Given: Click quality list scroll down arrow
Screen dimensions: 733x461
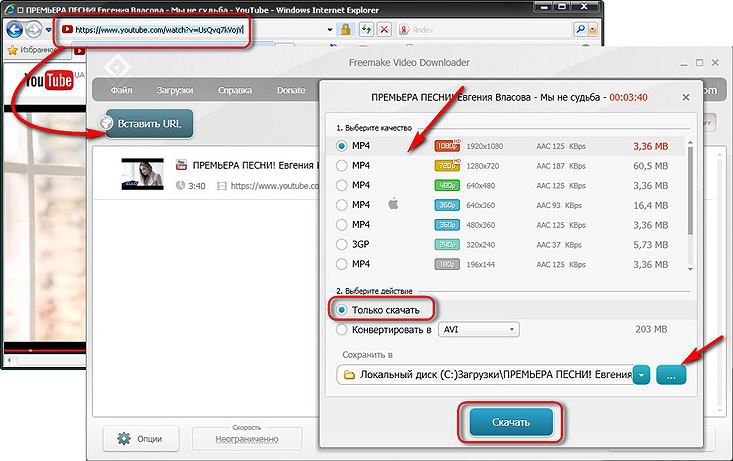Looking at the screenshot, I should click(690, 269).
